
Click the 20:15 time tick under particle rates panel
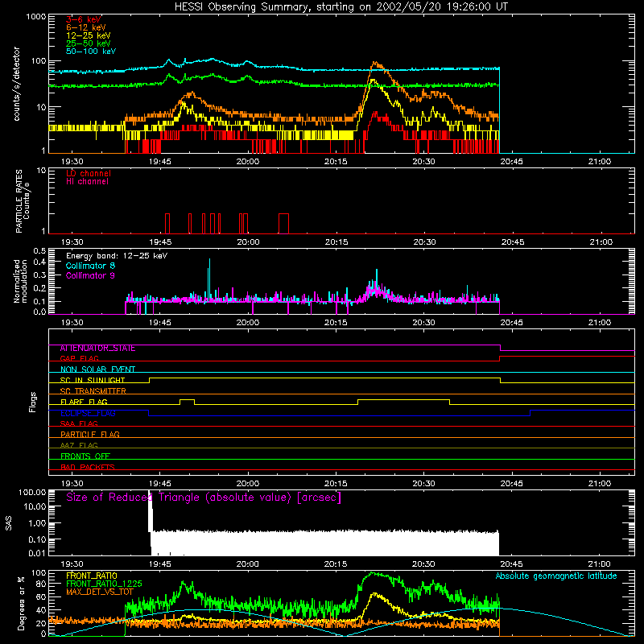pyautogui.click(x=336, y=242)
